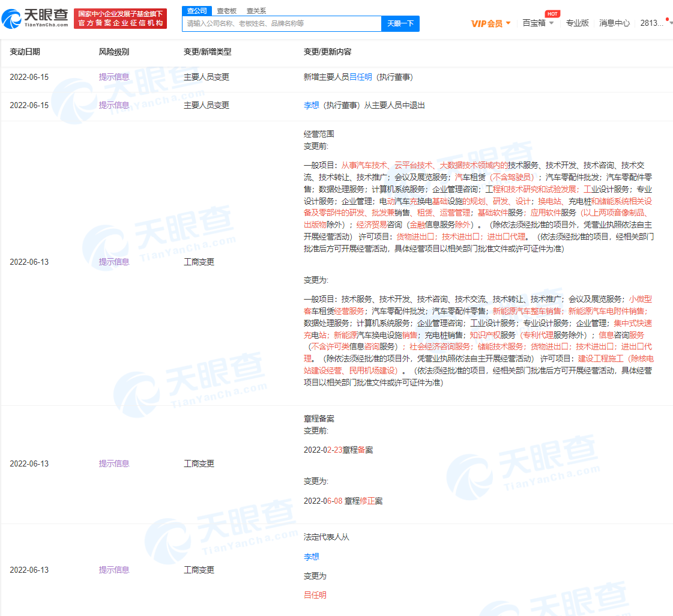
Task: Open 提示信息 in the 法定代表人 change row
Action: [x=113, y=570]
